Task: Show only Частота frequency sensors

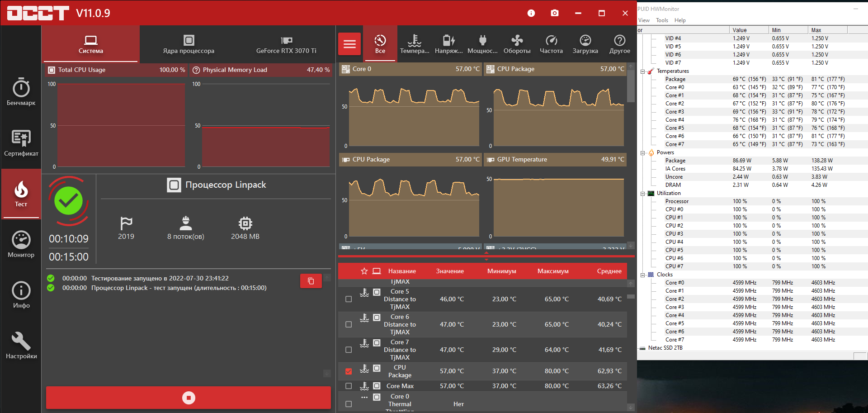Action: [x=551, y=44]
